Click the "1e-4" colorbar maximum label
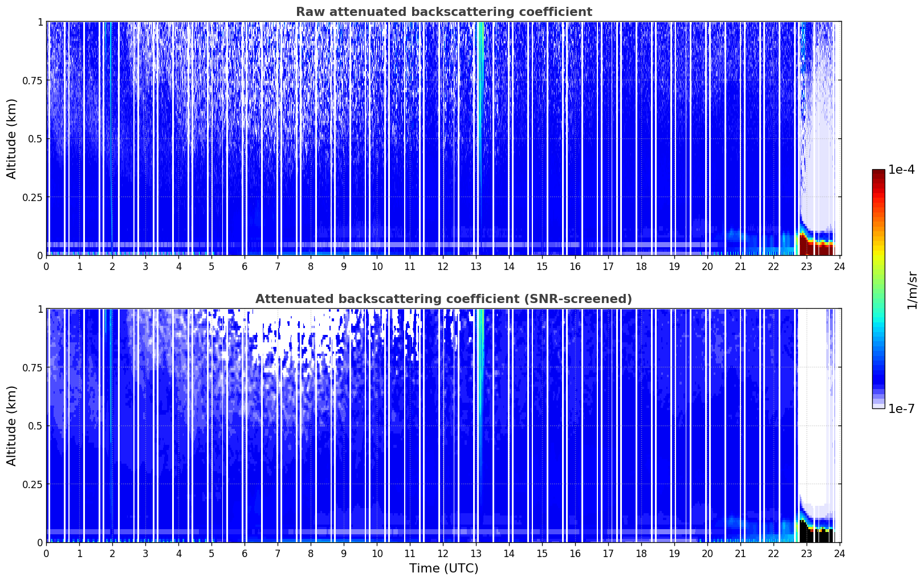The height and width of the screenshot is (581, 924). click(901, 170)
